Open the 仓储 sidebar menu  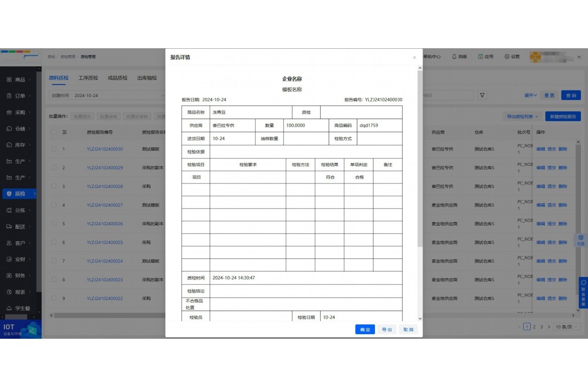click(18, 129)
